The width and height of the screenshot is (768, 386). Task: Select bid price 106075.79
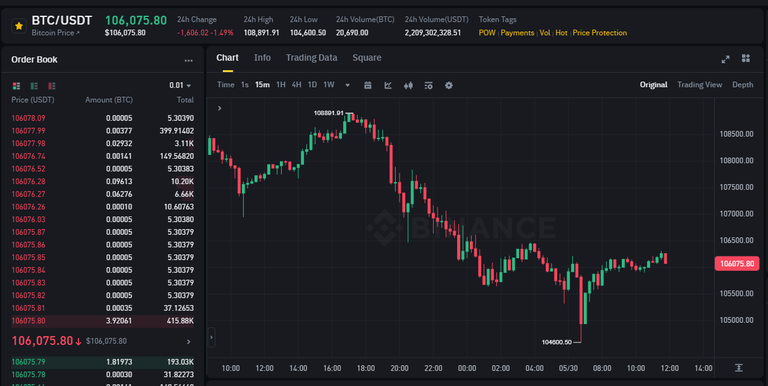pos(28,362)
